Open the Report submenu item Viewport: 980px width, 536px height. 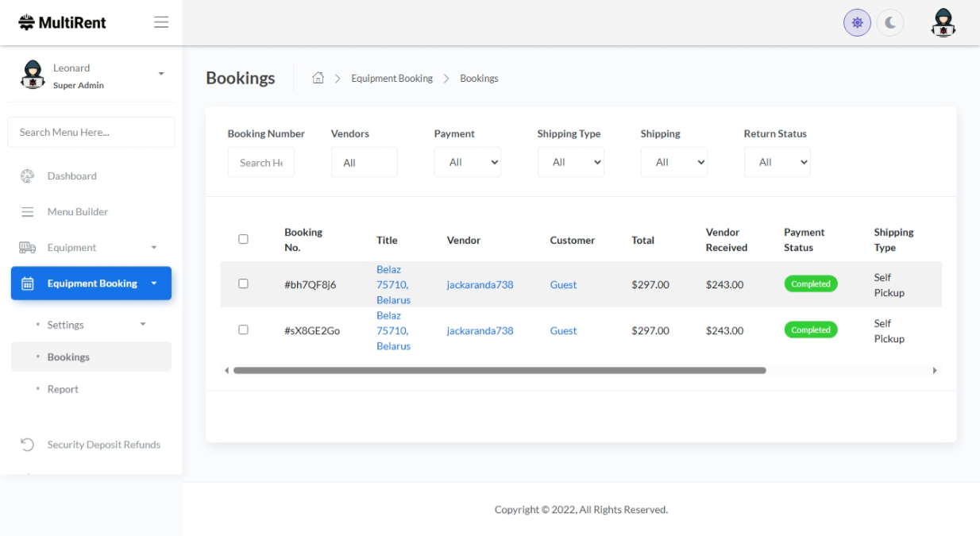(63, 389)
